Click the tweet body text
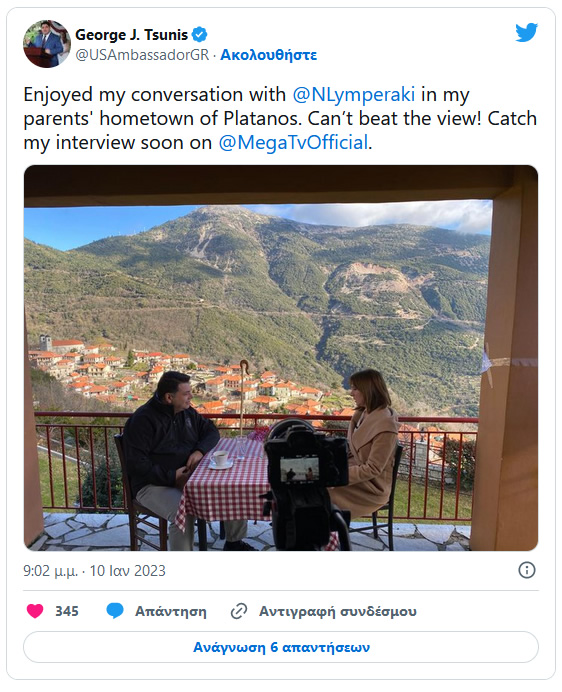 click(x=280, y=119)
